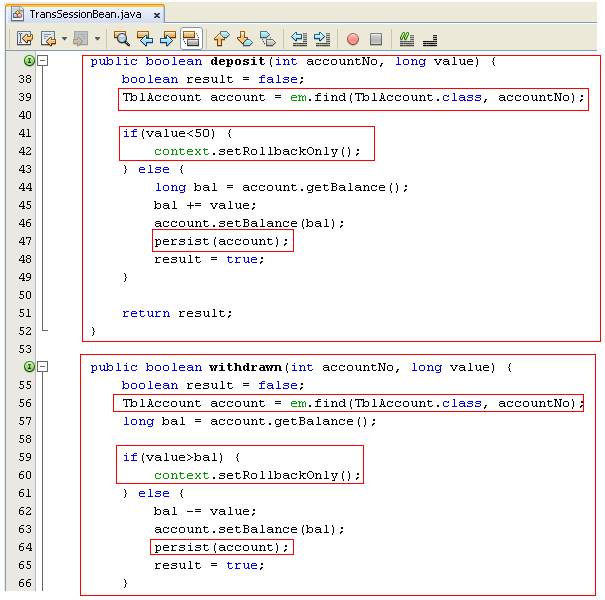Image resolution: width=605 pixels, height=600 pixels.
Task: Click 'result = true;' on line 65
Action: 209,565
